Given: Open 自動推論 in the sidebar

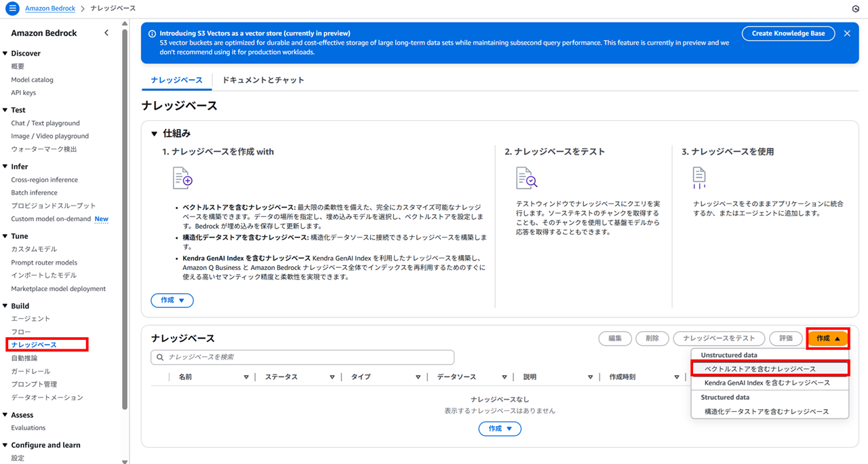Looking at the screenshot, I should (24, 357).
